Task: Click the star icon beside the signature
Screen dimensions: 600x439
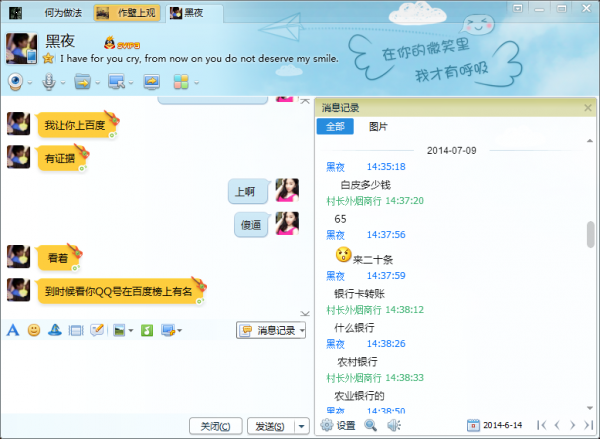Action: point(48,58)
